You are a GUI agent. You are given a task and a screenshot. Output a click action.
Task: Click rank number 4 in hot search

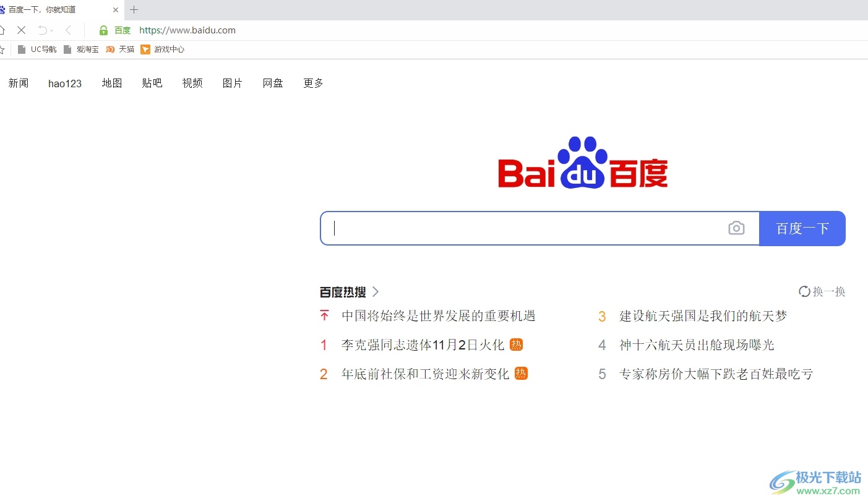602,345
